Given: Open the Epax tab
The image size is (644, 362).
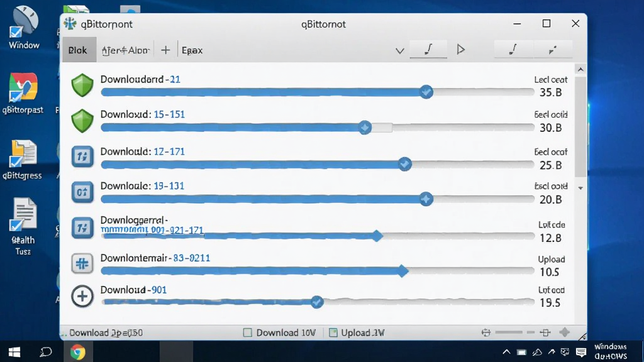Looking at the screenshot, I should pyautogui.click(x=192, y=50).
